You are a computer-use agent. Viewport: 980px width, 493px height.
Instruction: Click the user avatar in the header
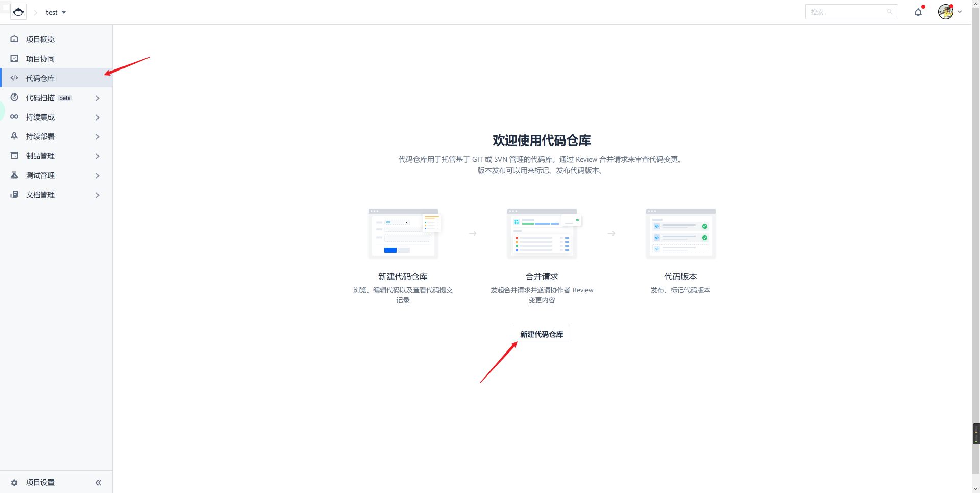coord(945,12)
